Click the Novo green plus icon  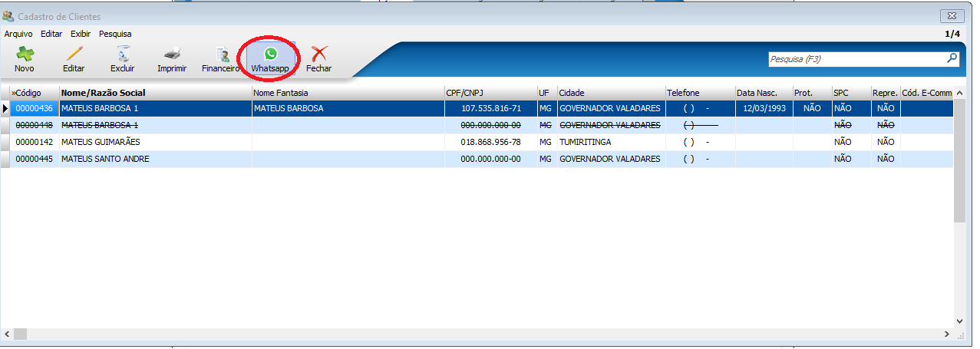(25, 54)
